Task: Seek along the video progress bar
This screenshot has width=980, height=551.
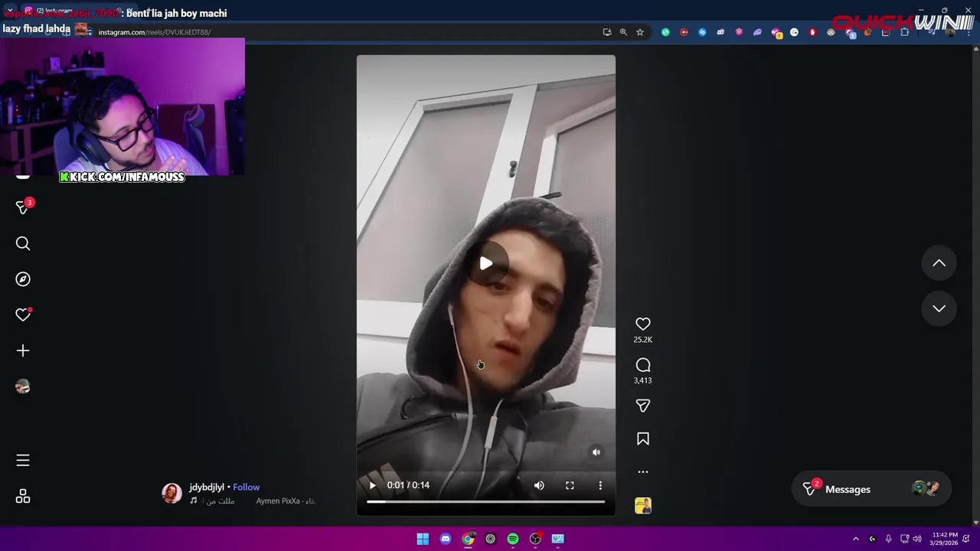Action: 485,502
